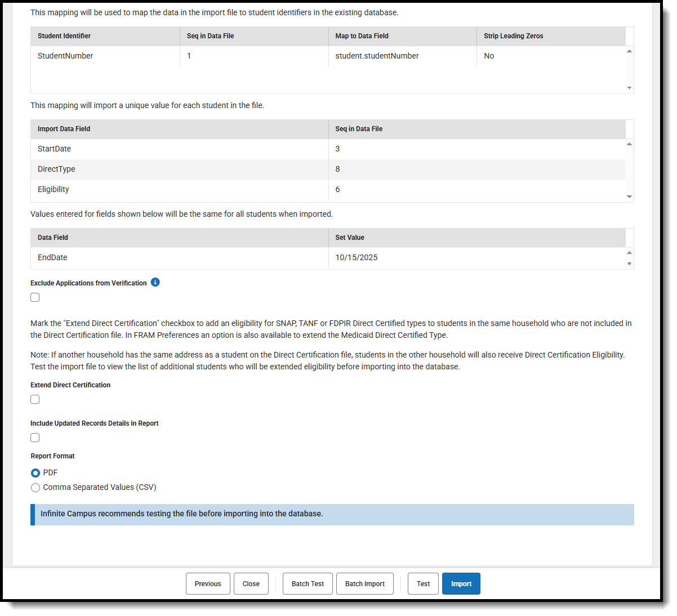Viewport: 677px width, 616px height.
Task: Click scroll-down arrow of Import Data Field table
Action: (630, 197)
